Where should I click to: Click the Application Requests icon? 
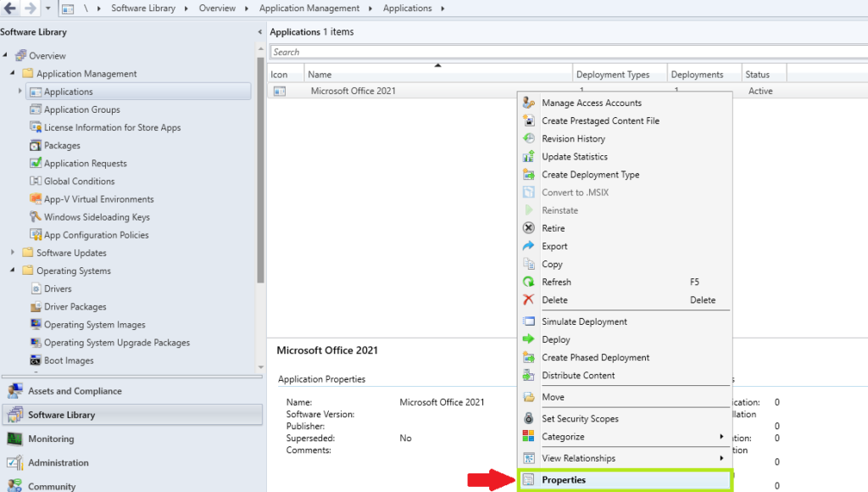[36, 163]
